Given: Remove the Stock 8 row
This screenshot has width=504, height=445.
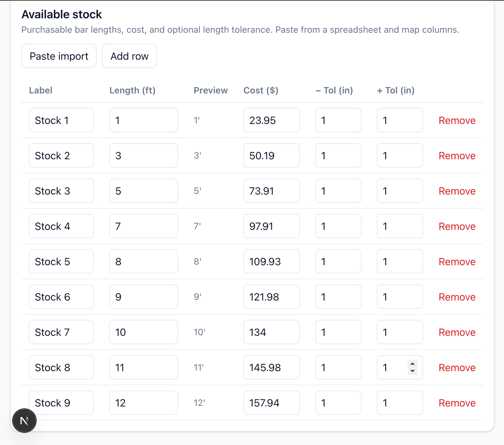Looking at the screenshot, I should pos(457,368).
